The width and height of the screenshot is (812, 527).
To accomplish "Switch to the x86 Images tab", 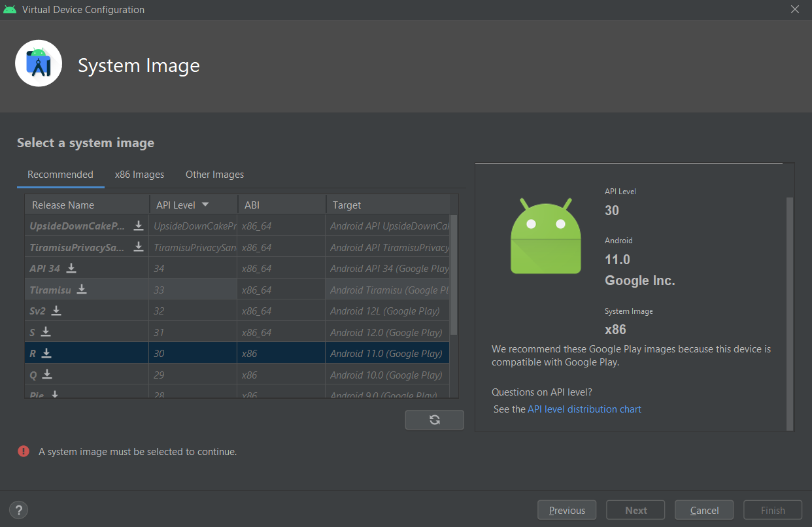I will (x=139, y=174).
